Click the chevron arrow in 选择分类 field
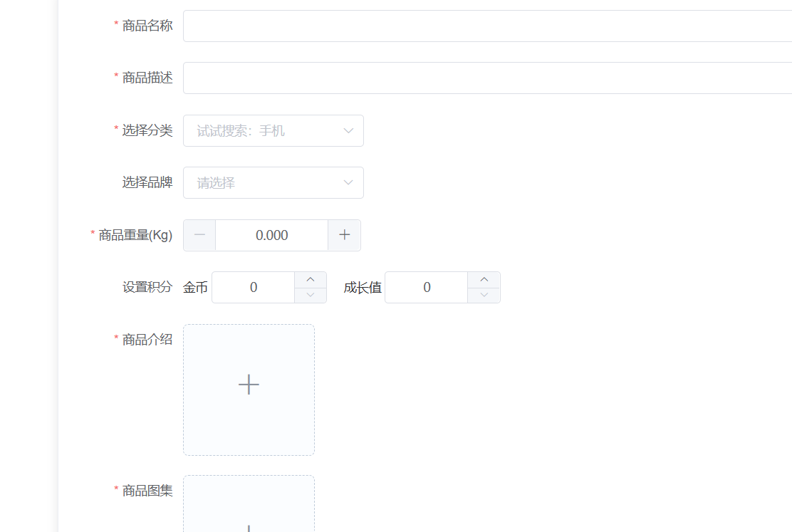 (x=348, y=131)
